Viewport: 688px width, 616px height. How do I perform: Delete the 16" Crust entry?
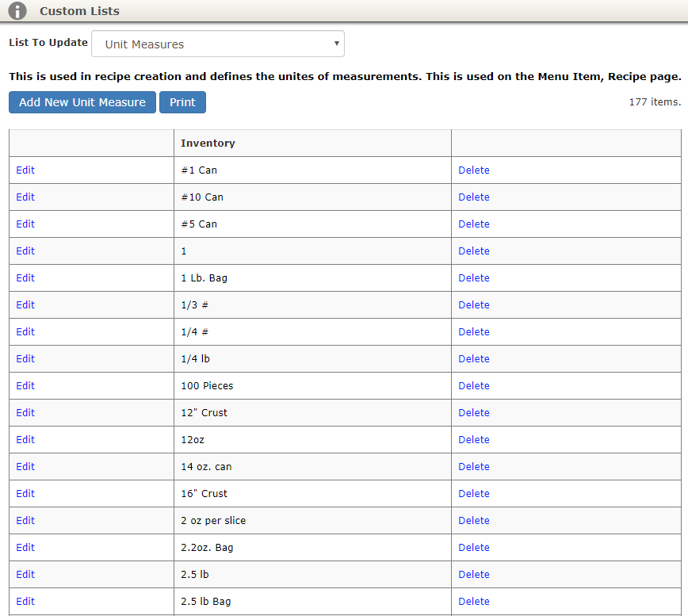474,494
